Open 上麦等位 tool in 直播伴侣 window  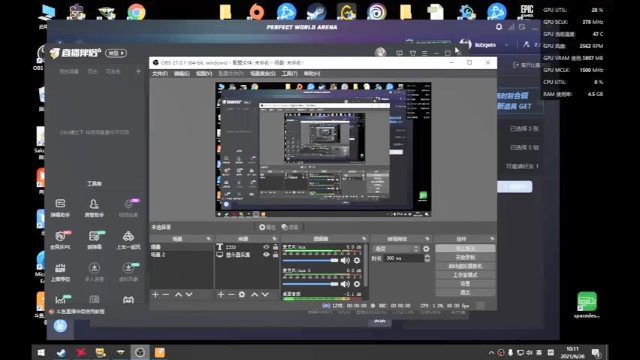pyautogui.click(x=60, y=272)
